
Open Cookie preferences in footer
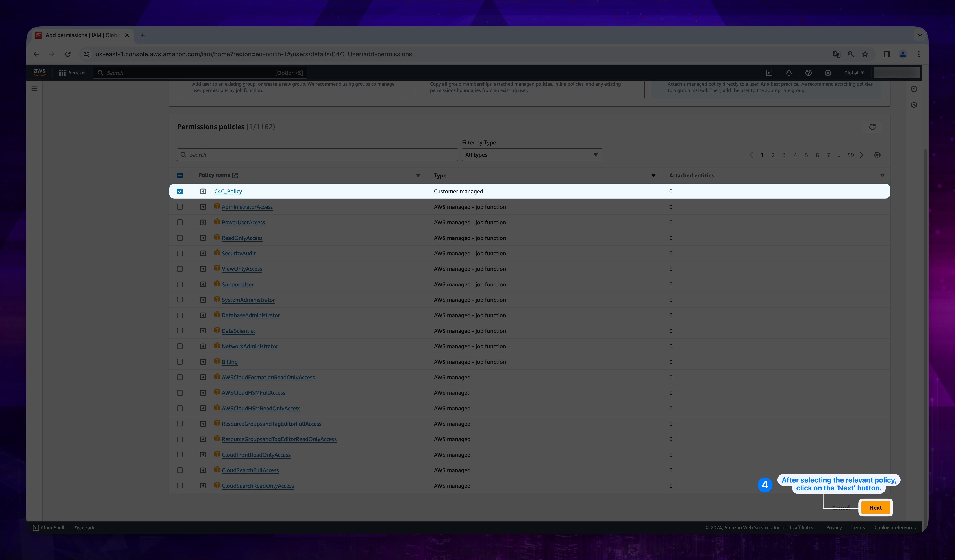(895, 527)
